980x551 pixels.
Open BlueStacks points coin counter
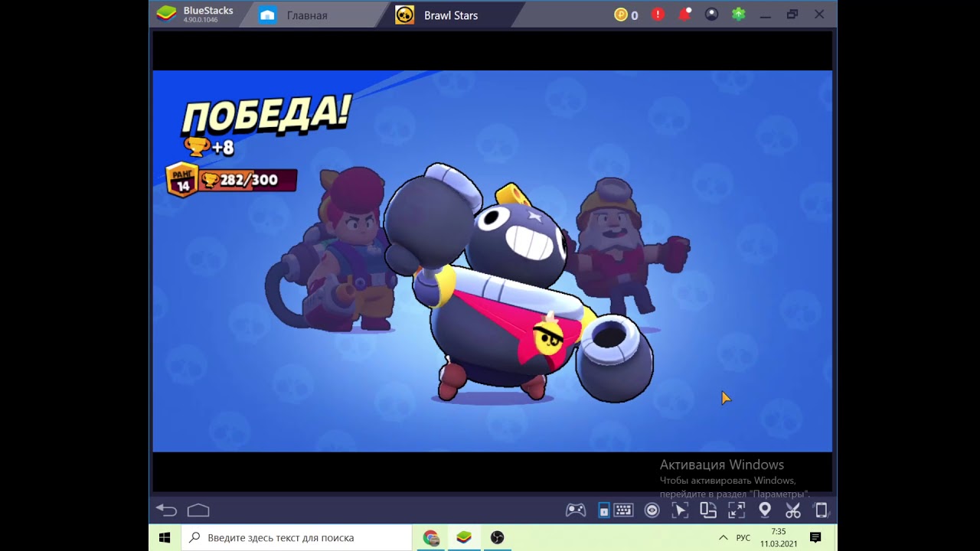[x=626, y=15]
